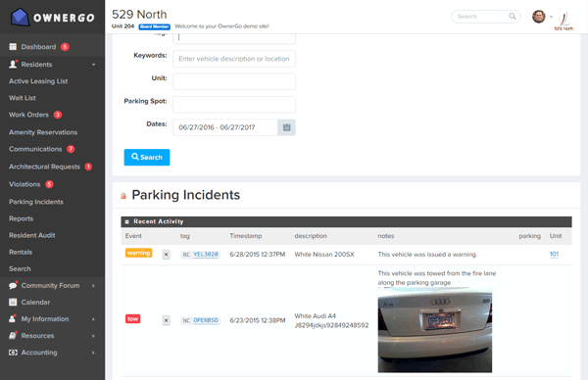This screenshot has height=380, width=588.
Task: Click the OwnerGo logo icon
Action: click(20, 18)
